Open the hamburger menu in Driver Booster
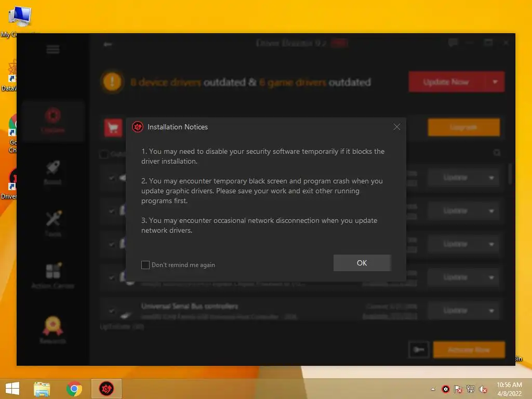 point(53,49)
